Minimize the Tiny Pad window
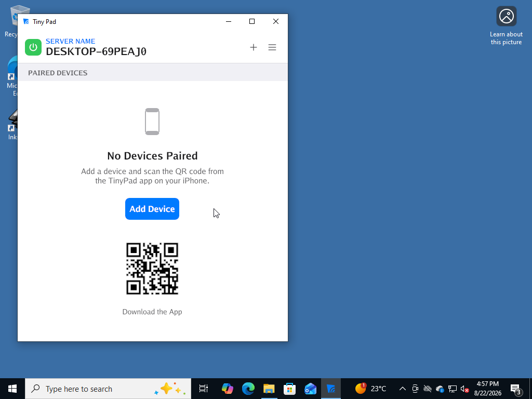532x399 pixels. point(229,21)
